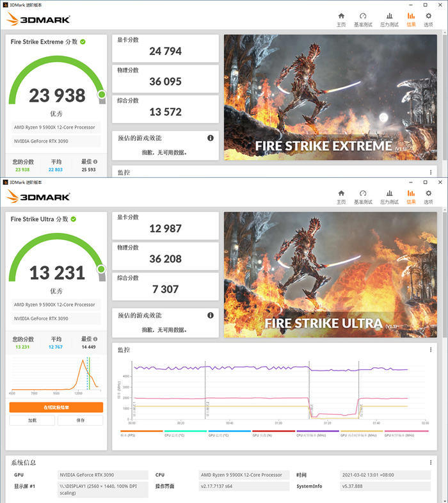Screen dimensions: 448x503
Task: Open Home (主页) in the Fire Strike Extreme window
Action: click(x=341, y=20)
